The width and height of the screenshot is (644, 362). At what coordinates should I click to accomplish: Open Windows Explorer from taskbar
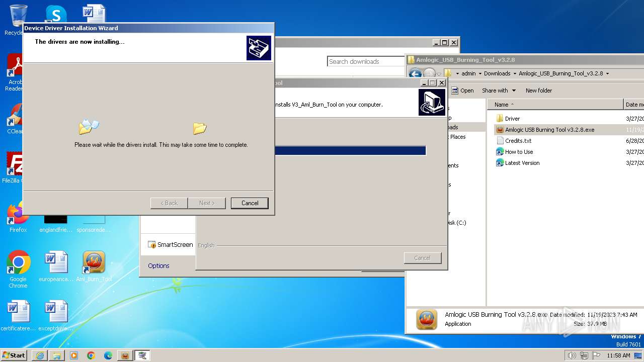57,355
